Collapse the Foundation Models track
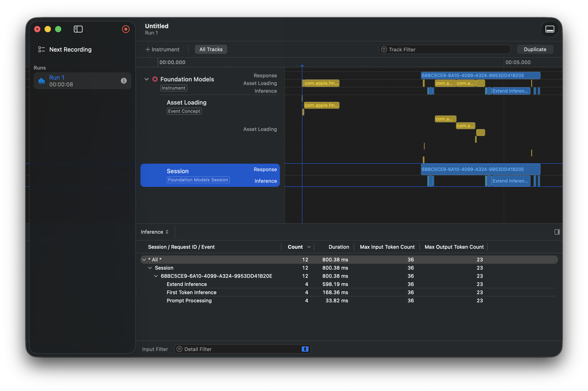The height and width of the screenshot is (391, 588). 147,79
